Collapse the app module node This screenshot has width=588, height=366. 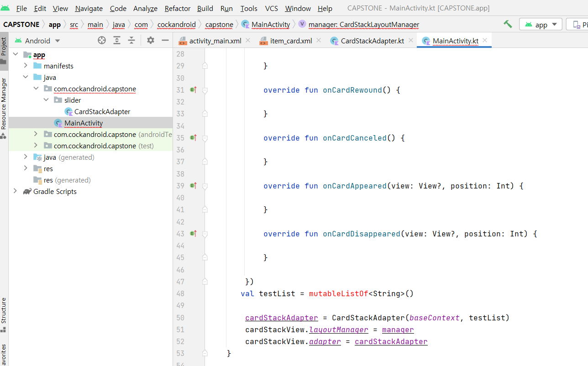click(16, 54)
